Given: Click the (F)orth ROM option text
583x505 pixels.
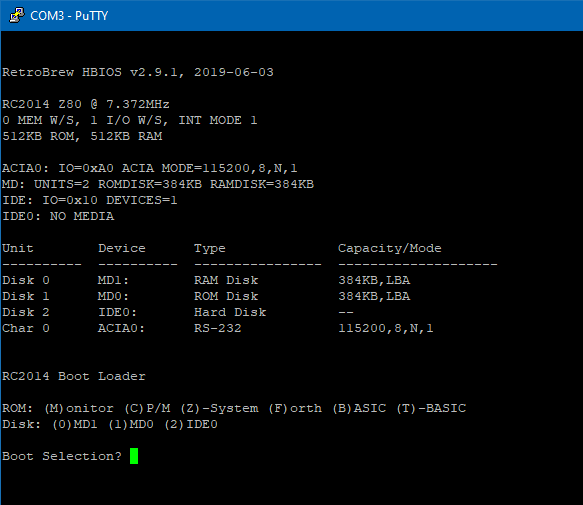Looking at the screenshot, I should point(295,408).
